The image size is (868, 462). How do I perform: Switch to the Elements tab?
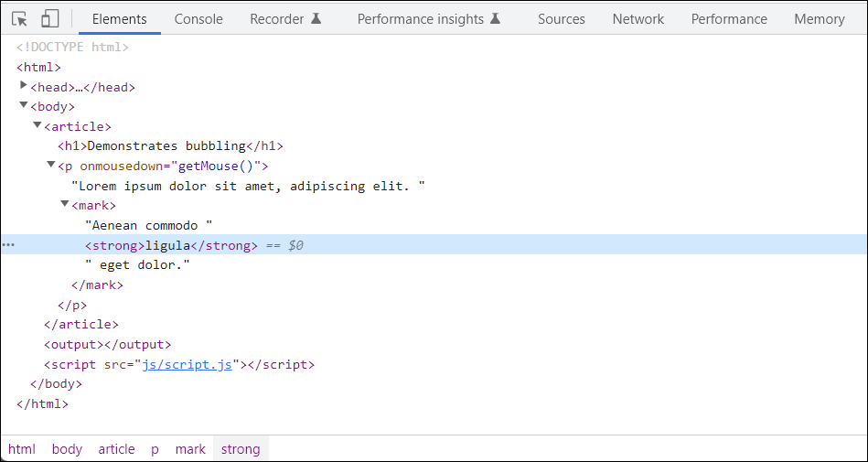click(120, 19)
